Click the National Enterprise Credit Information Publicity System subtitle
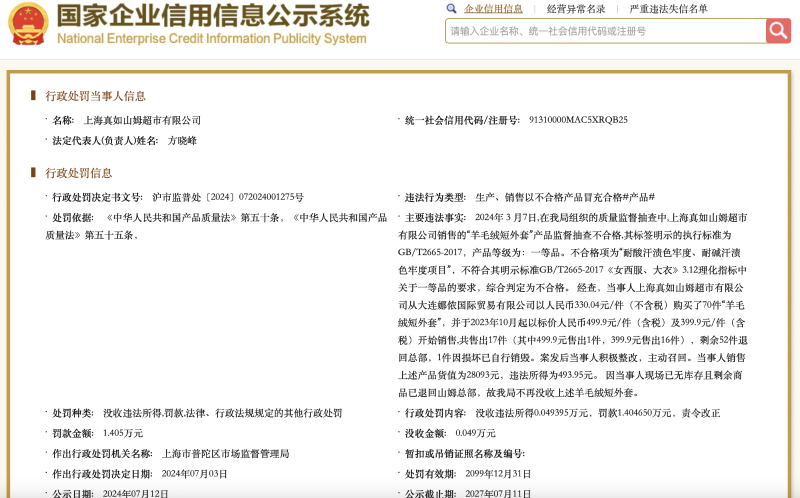Viewport: 800px width, 498px height. tap(212, 39)
